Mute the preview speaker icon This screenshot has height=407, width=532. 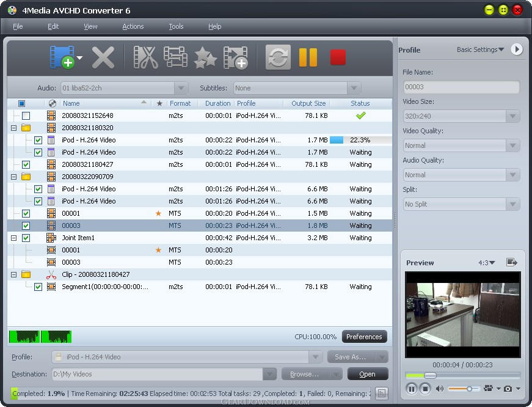(439, 389)
